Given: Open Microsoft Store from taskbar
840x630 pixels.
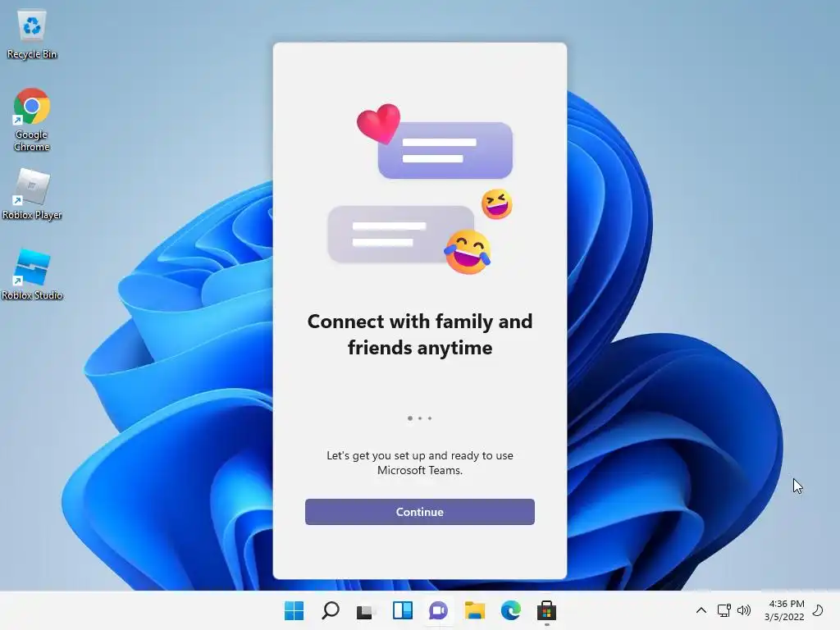Looking at the screenshot, I should [546, 610].
